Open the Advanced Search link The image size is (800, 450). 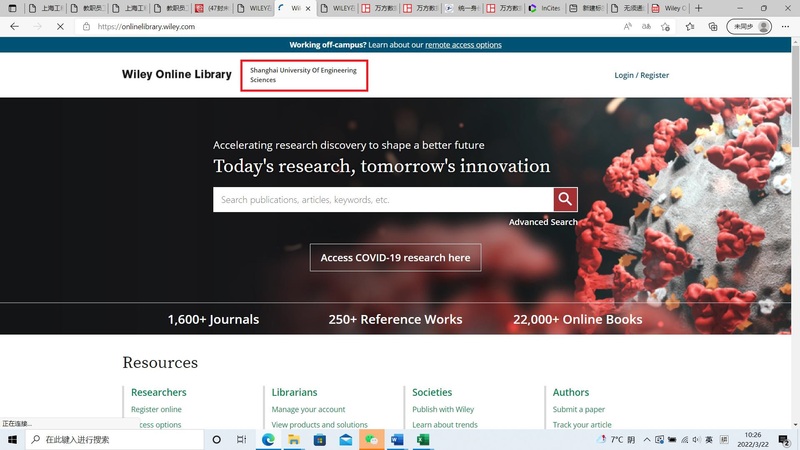542,222
